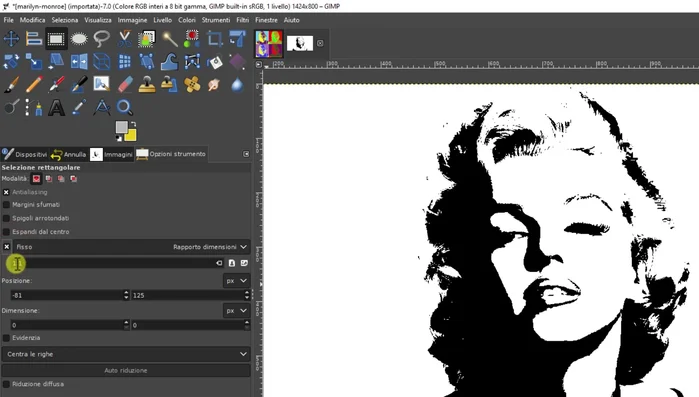Select the purple Gradient tool
This screenshot has height=397, width=699.
tap(237, 61)
